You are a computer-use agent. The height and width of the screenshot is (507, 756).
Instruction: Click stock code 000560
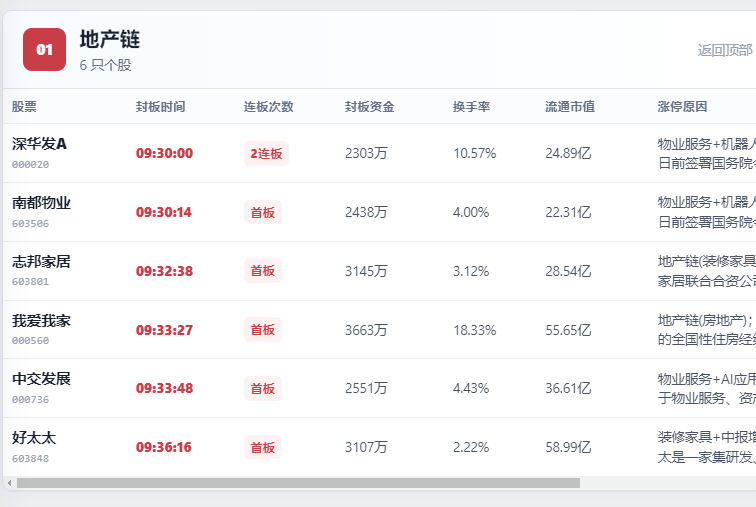30,341
